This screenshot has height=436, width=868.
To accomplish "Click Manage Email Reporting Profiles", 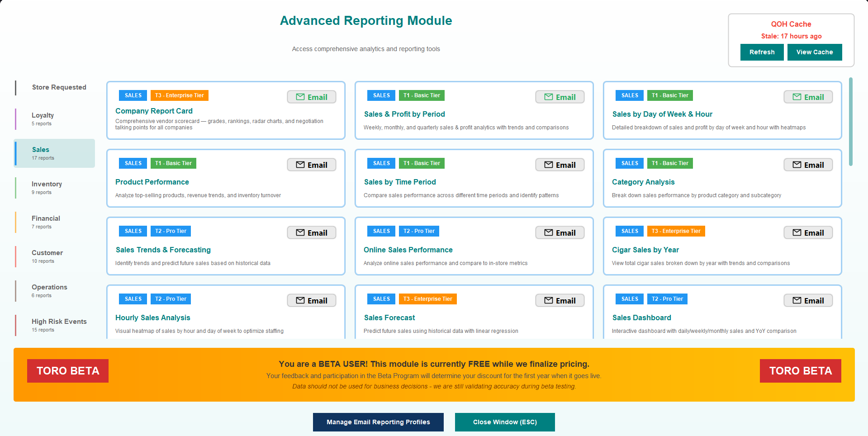I will point(378,422).
